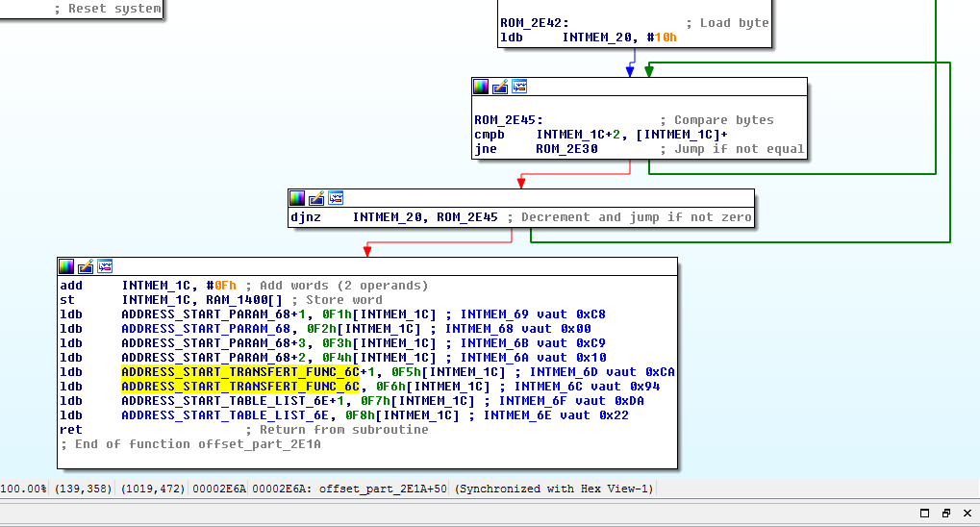Click the 'INTMEM_6E vaut 0x22' comment
Screen dimensions: 980x527
point(556,415)
